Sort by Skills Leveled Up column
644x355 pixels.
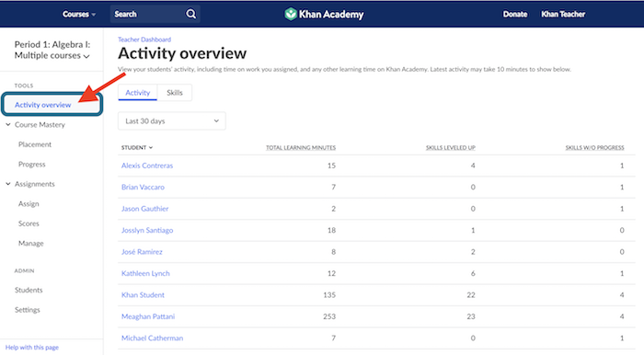pos(450,148)
